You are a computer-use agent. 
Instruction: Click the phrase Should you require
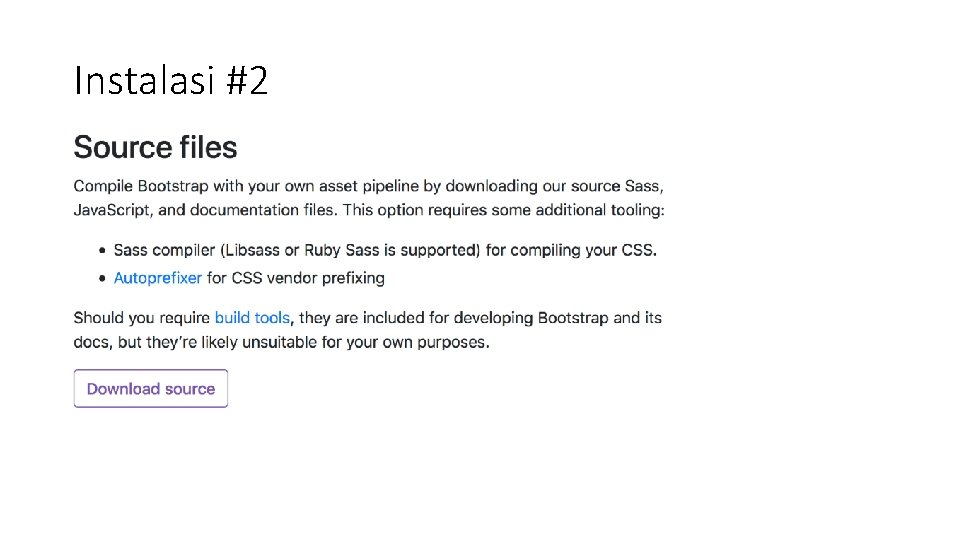142,318
